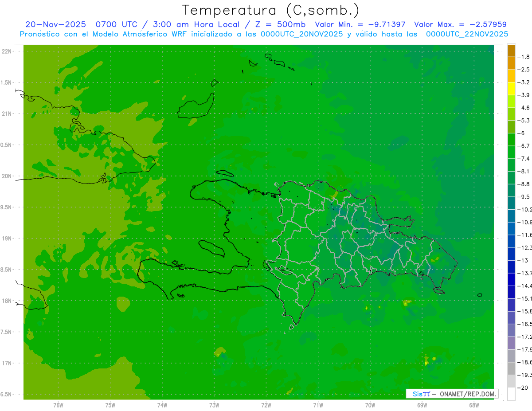Click the "Valor Min. = -9.71397" text

(360, 24)
